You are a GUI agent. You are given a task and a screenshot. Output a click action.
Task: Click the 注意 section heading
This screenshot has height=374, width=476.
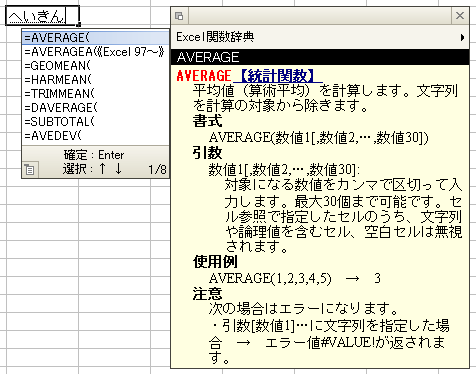click(207, 294)
